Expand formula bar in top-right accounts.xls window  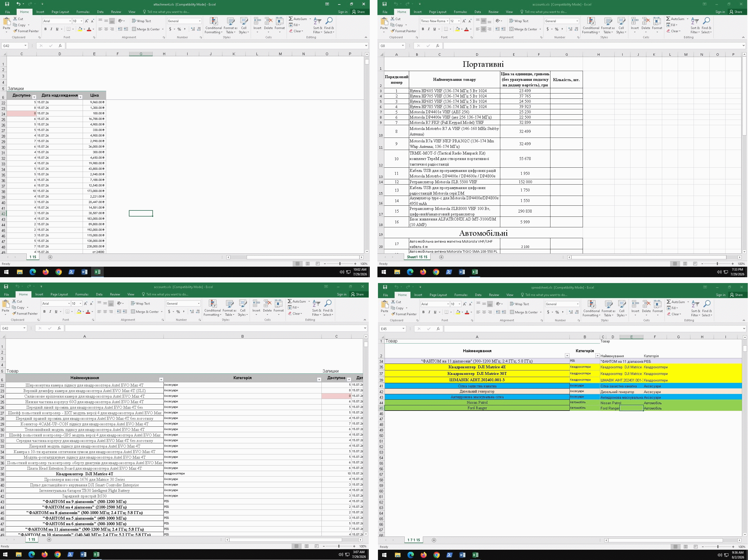coord(743,46)
